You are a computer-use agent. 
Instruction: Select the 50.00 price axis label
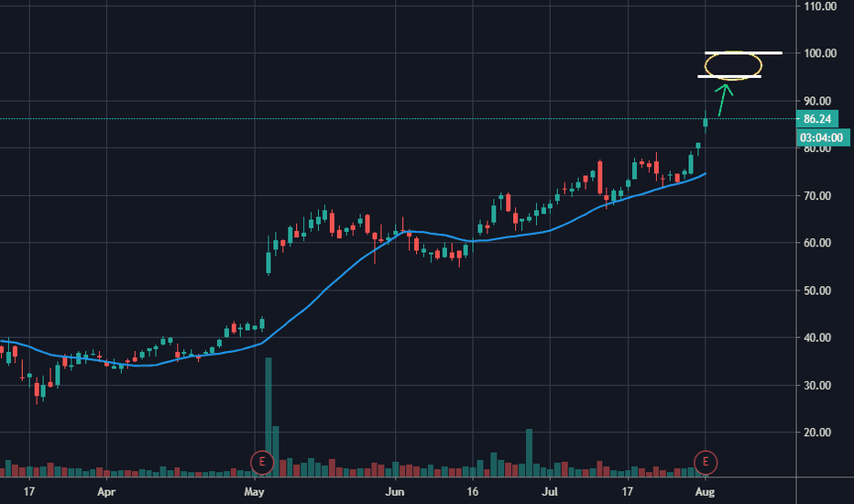[817, 290]
